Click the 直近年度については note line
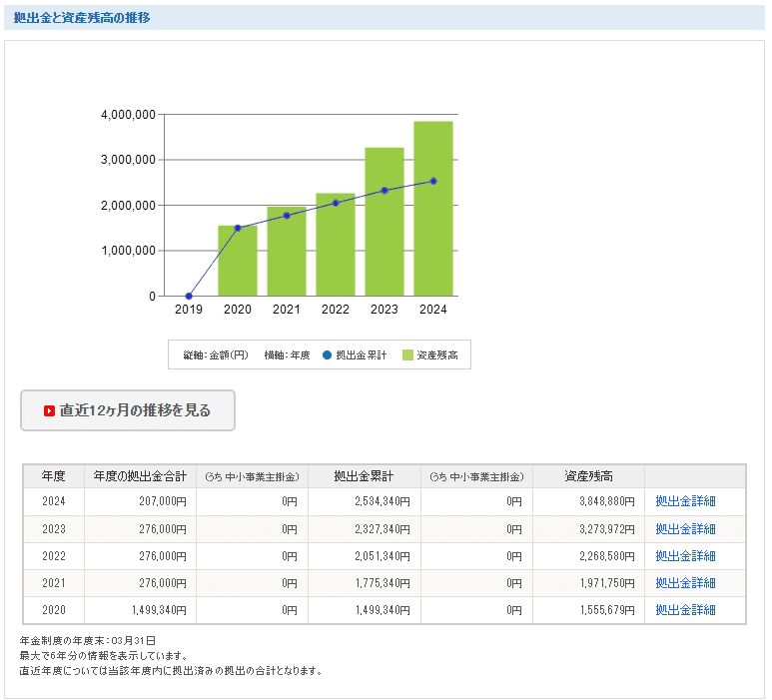Viewport: 772px width, 700px height. pyautogui.click(x=171, y=671)
